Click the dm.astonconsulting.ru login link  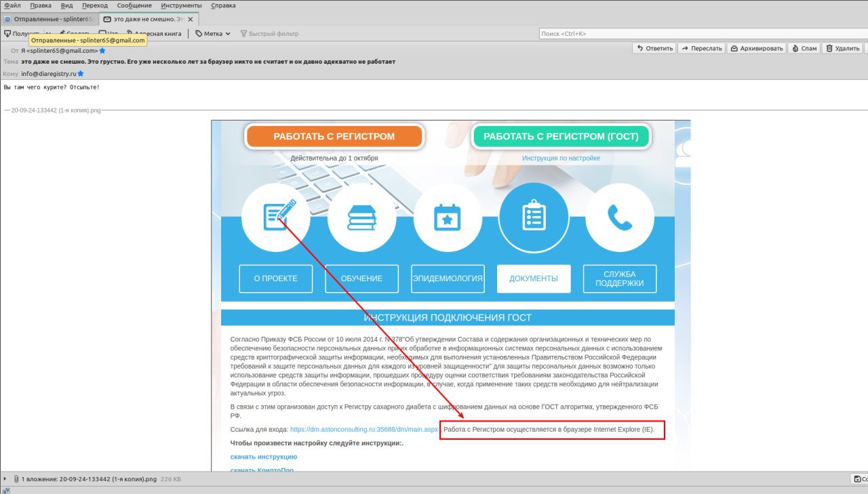[x=364, y=430]
